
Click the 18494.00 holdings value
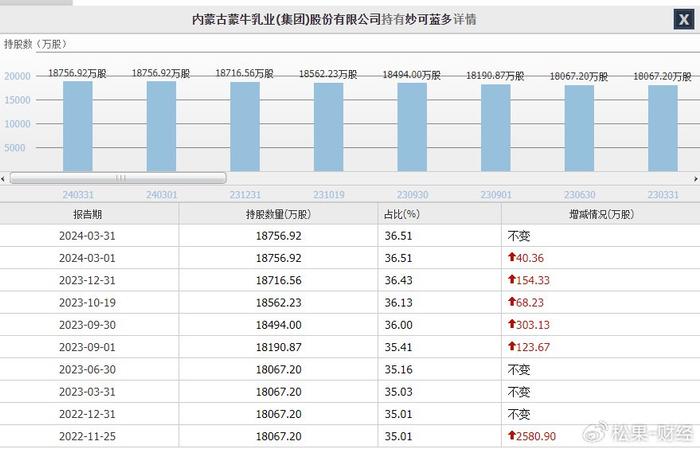pyautogui.click(x=279, y=325)
